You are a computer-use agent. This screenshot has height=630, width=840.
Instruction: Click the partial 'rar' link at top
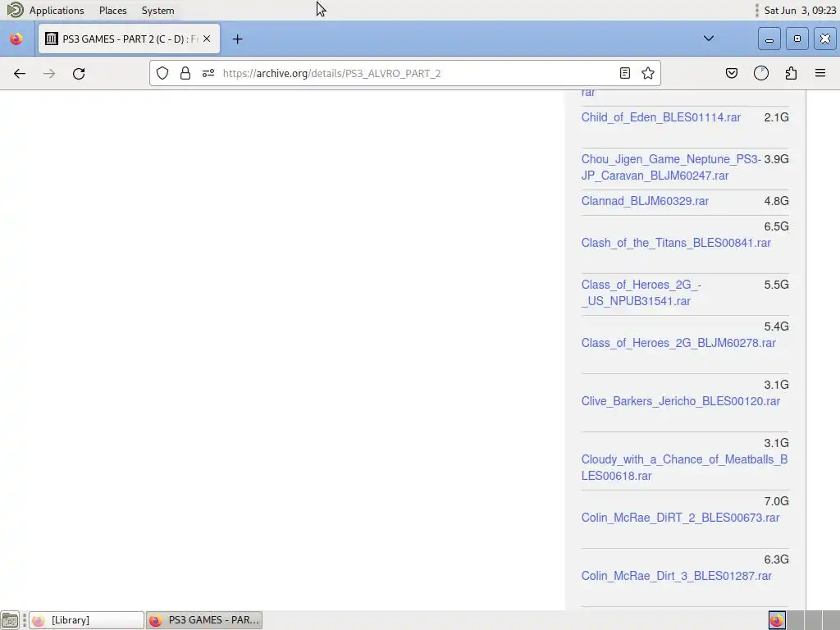(587, 93)
